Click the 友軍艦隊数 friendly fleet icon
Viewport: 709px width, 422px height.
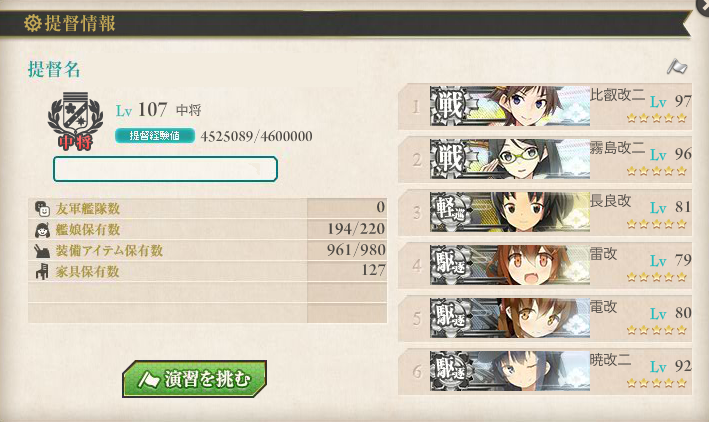(x=42, y=209)
